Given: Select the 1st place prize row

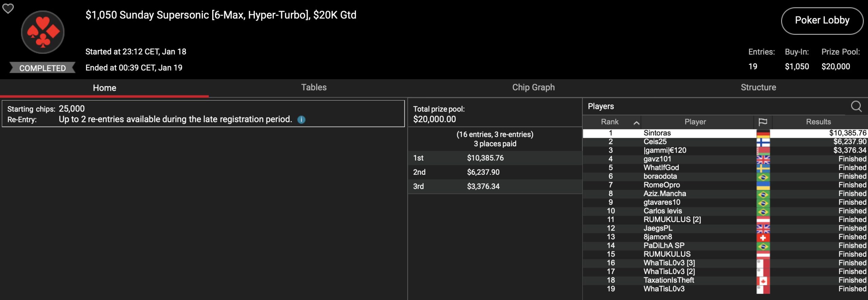Looking at the screenshot, I should [x=494, y=158].
